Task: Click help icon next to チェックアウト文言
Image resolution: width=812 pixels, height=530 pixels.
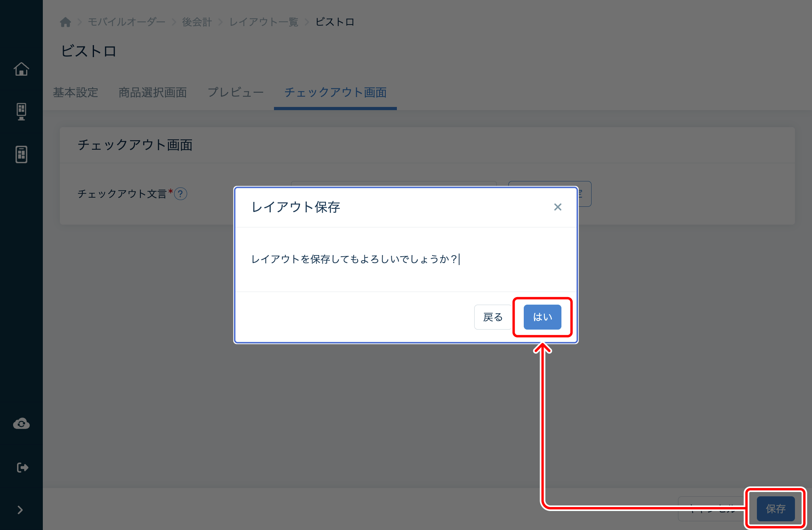Action: click(x=180, y=194)
